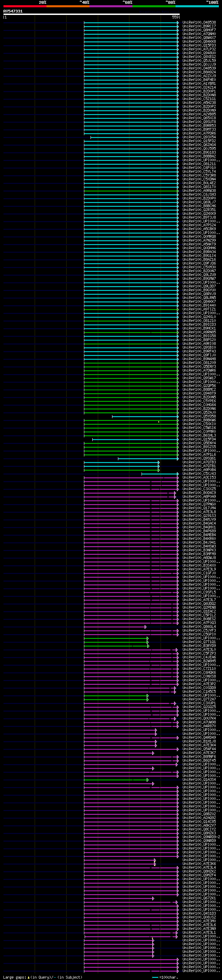Click subject label UniRef100_O24214
222x980 pixels.
click(199, 87)
